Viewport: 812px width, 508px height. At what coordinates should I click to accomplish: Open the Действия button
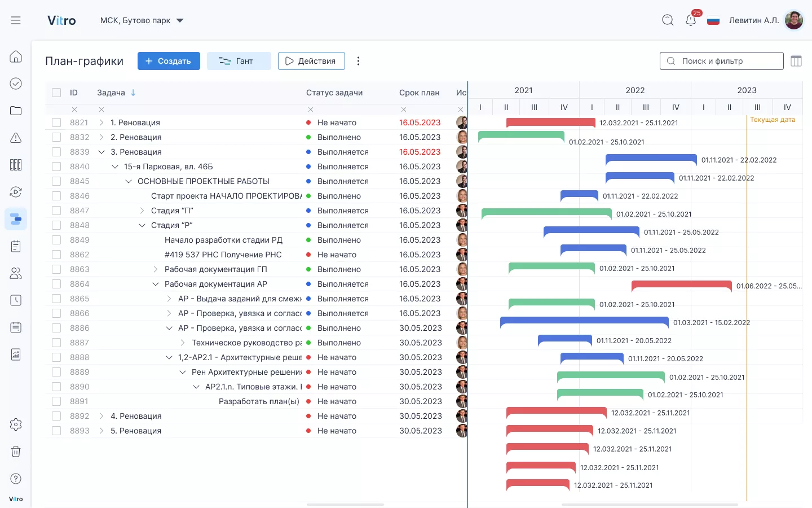pos(311,61)
